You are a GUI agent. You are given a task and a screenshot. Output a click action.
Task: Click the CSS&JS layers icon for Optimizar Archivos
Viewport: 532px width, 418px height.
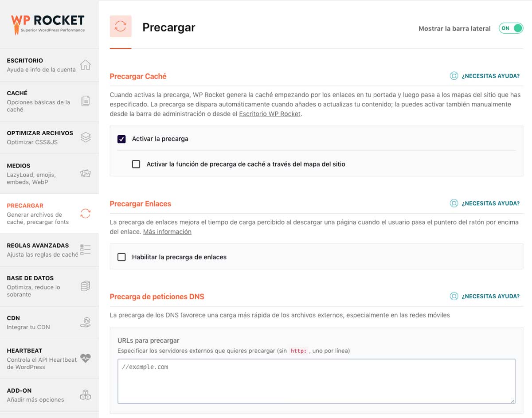85,137
